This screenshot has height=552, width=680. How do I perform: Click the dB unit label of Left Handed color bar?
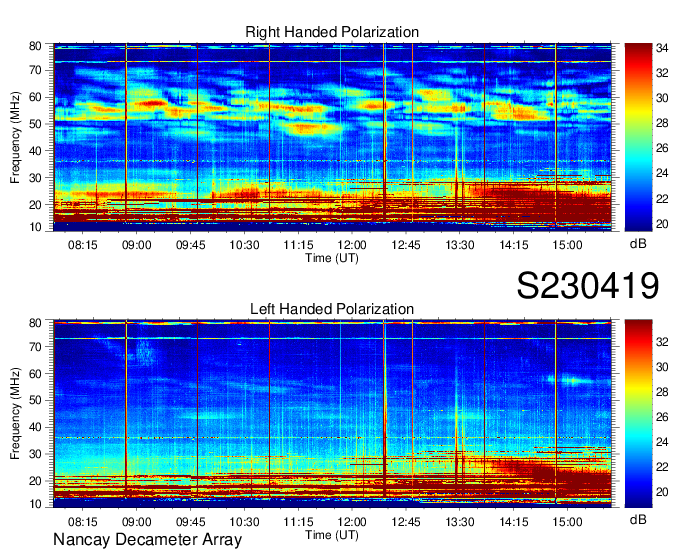pyautogui.click(x=638, y=520)
